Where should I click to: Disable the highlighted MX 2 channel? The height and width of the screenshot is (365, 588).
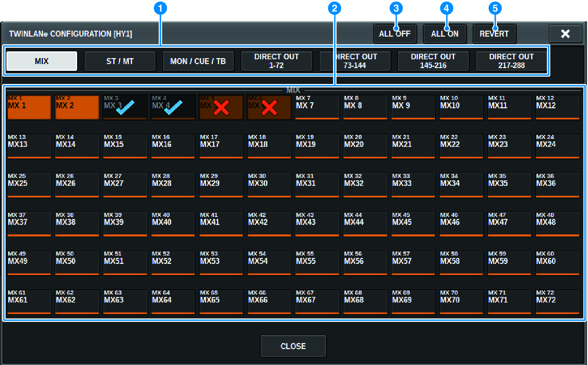pyautogui.click(x=77, y=107)
